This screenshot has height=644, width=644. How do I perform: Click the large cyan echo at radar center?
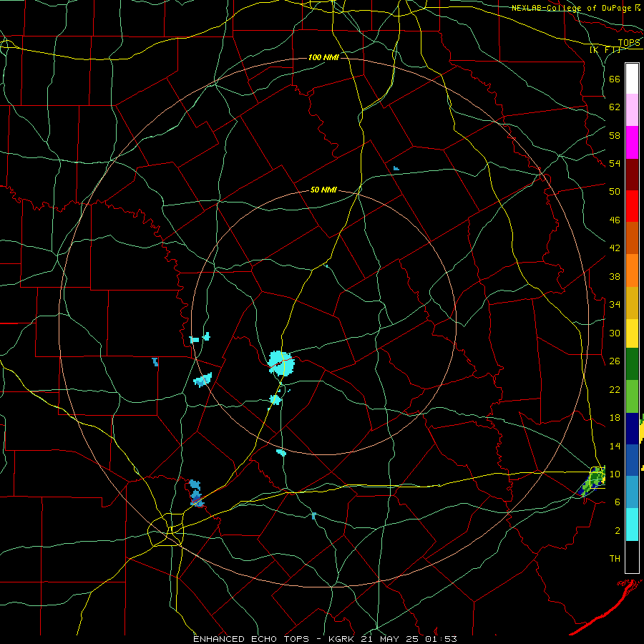tap(281, 363)
